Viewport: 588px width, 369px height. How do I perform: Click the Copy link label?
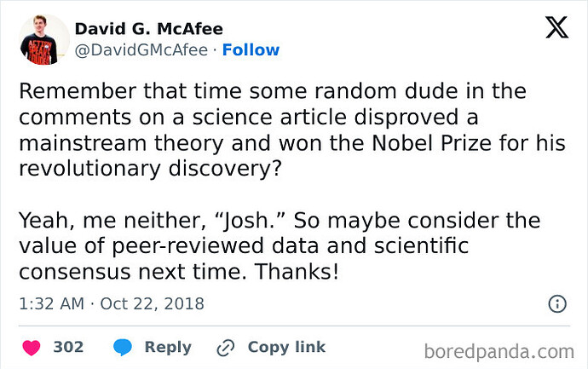[x=286, y=347]
